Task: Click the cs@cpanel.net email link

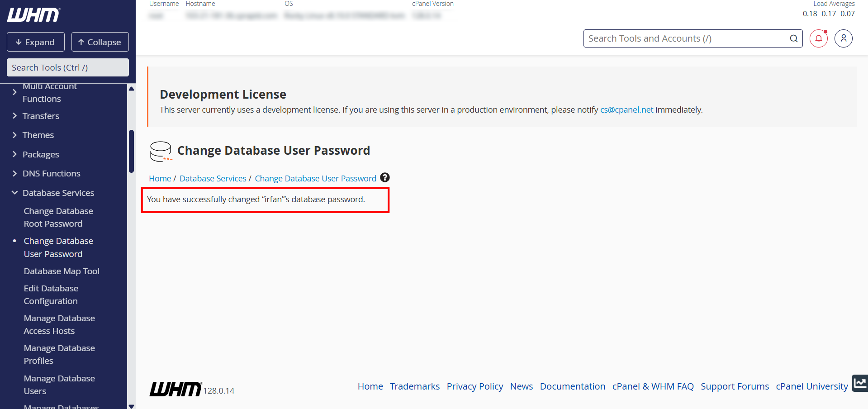Action: pos(626,109)
